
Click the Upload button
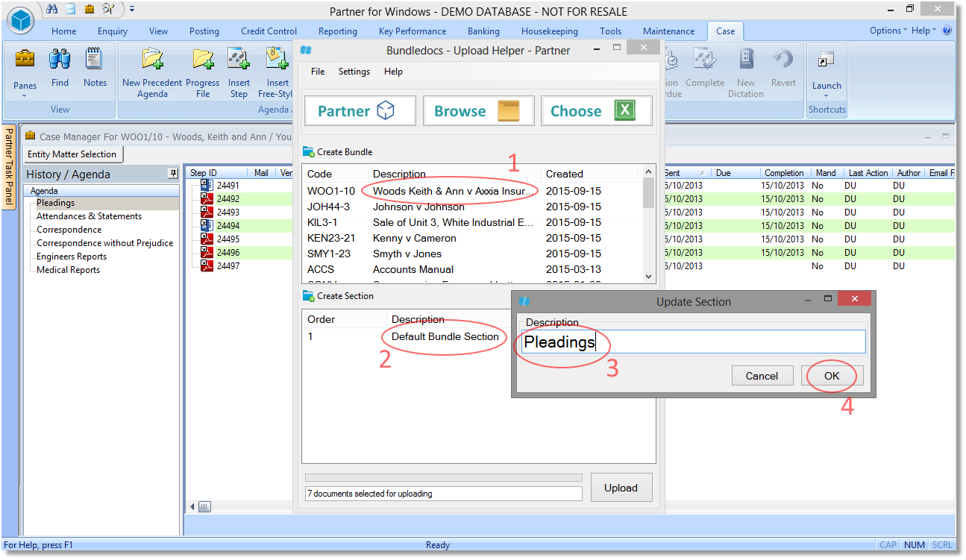click(621, 488)
